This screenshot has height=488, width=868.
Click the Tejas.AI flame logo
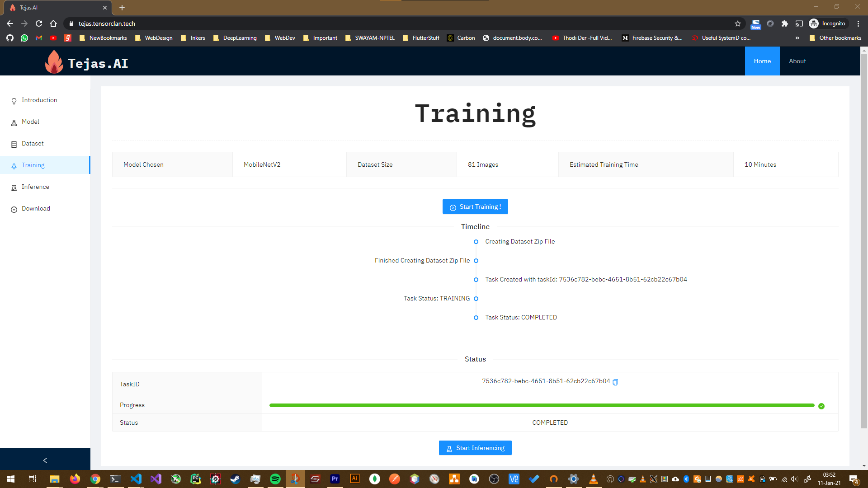(x=54, y=62)
